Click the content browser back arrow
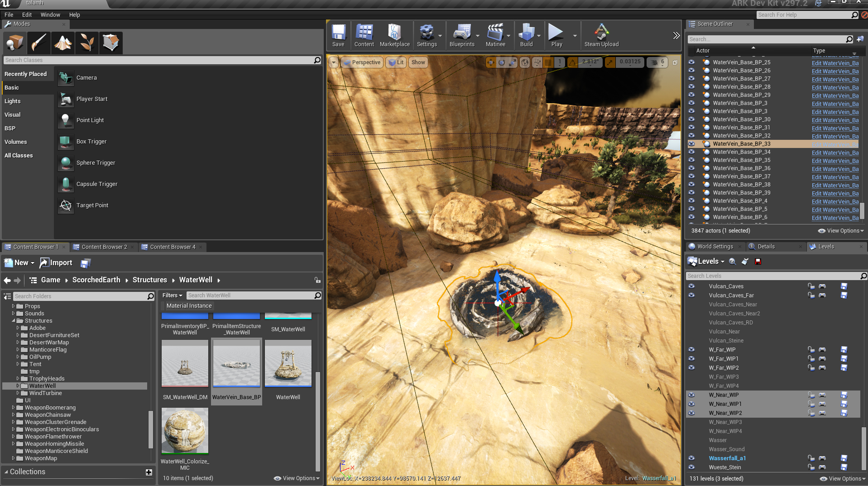This screenshot has width=868, height=486. click(x=7, y=281)
